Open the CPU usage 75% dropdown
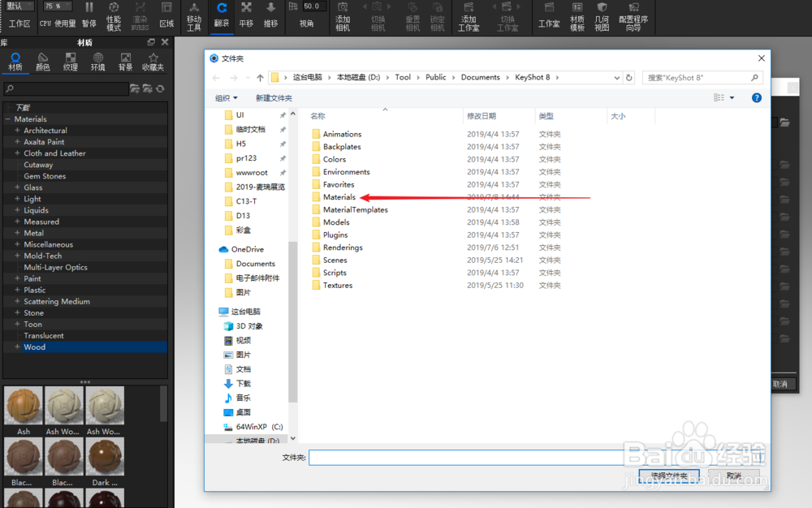The width and height of the screenshot is (812, 508). [57, 6]
